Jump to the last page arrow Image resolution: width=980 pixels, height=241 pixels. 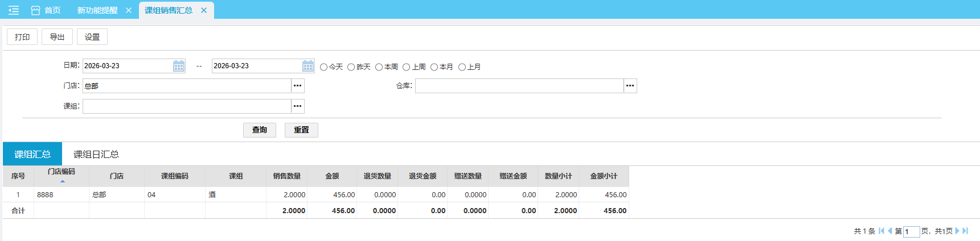click(965, 231)
